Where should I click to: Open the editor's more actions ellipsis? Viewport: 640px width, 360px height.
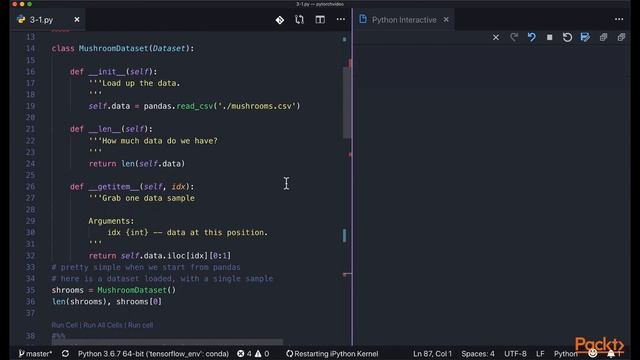click(341, 19)
